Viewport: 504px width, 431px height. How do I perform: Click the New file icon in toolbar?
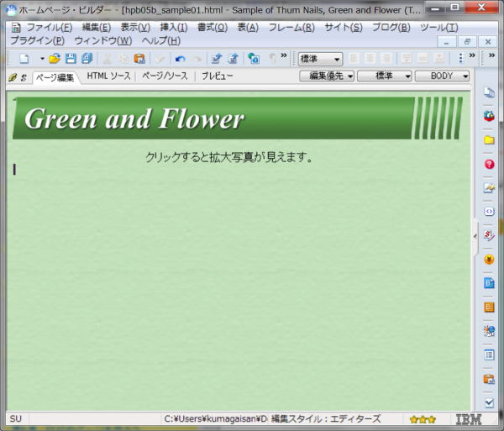(24, 59)
